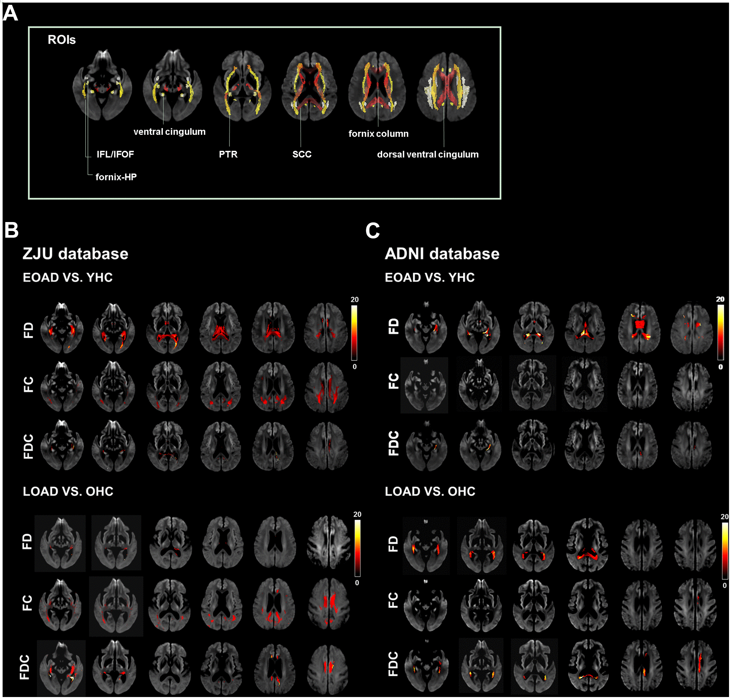Click the 'ventral cingulum' label
Image resolution: width=732 pixels, height=700 pixels.
pos(169,132)
